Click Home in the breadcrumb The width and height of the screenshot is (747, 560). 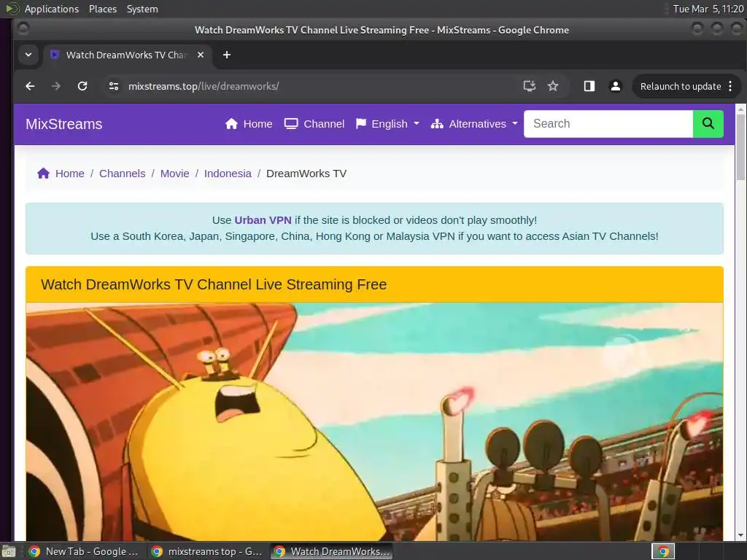(x=69, y=174)
